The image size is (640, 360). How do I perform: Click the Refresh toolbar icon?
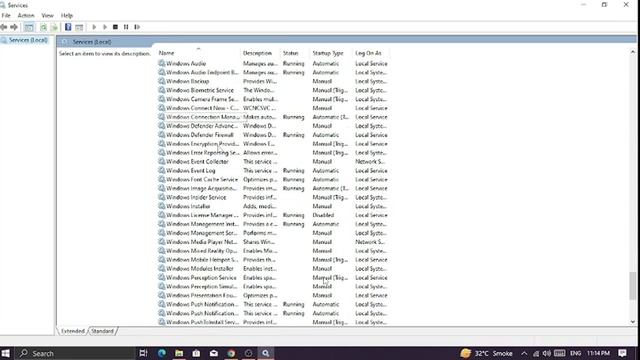43,27
